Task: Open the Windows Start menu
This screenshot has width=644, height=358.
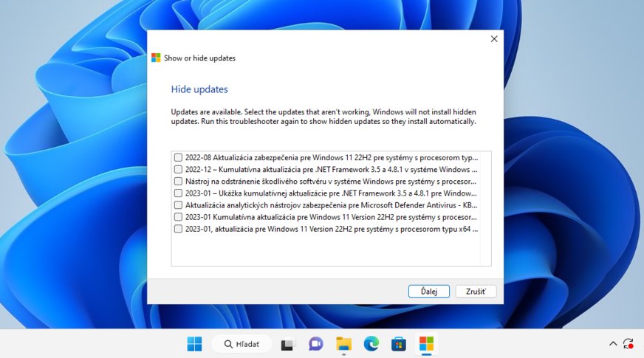Action: 195,344
